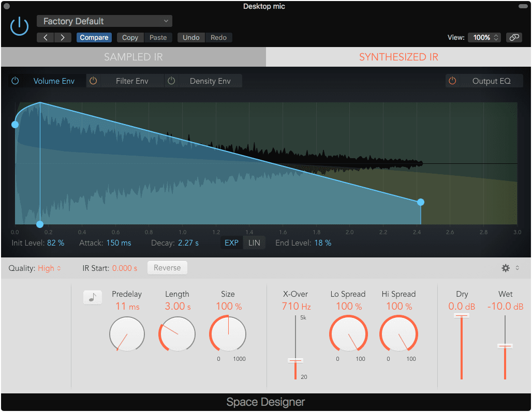Click the next preset arrow

point(63,37)
